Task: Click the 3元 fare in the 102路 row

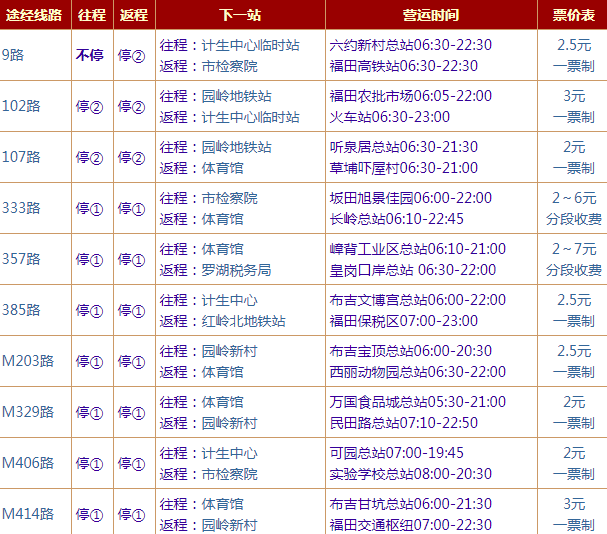Action: tap(574, 96)
